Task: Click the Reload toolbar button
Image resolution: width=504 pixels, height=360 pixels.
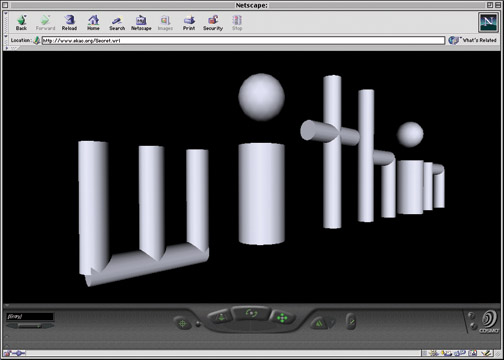Action: (x=69, y=23)
